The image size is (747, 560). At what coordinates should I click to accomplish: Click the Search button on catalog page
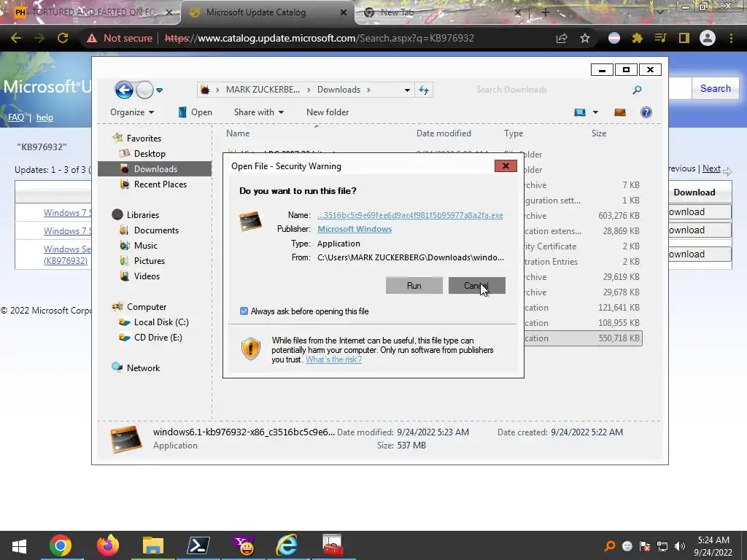pos(715,88)
